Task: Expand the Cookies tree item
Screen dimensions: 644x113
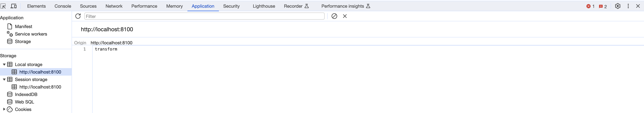Action: (4, 109)
